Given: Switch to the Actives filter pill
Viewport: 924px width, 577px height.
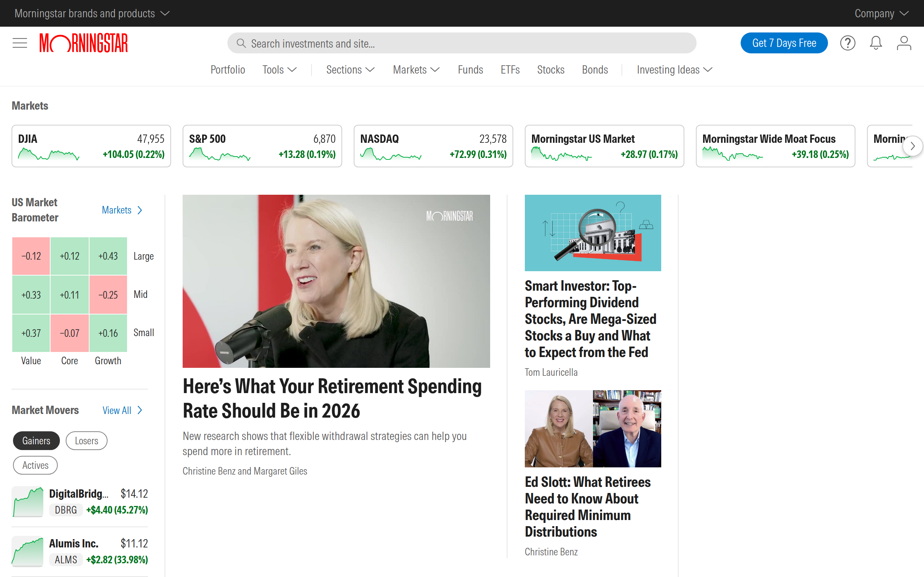Looking at the screenshot, I should pyautogui.click(x=35, y=465).
